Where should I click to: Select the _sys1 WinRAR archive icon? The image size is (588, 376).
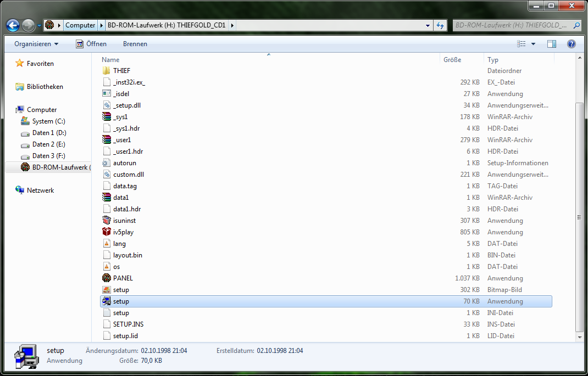point(107,116)
